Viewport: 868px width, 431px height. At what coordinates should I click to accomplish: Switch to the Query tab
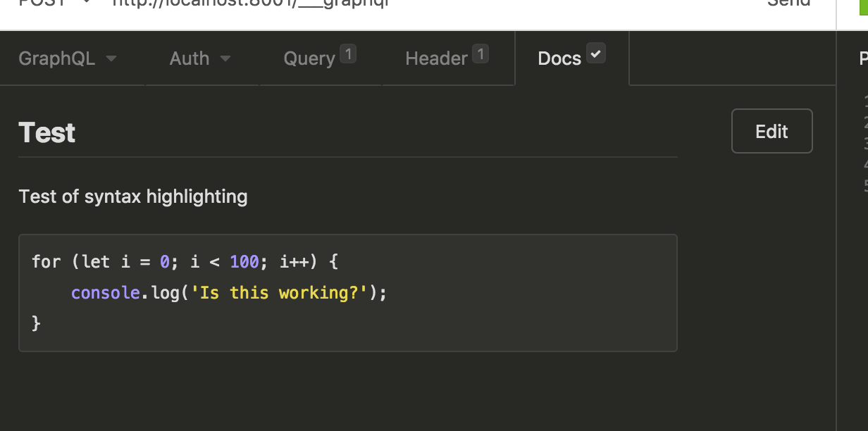320,58
